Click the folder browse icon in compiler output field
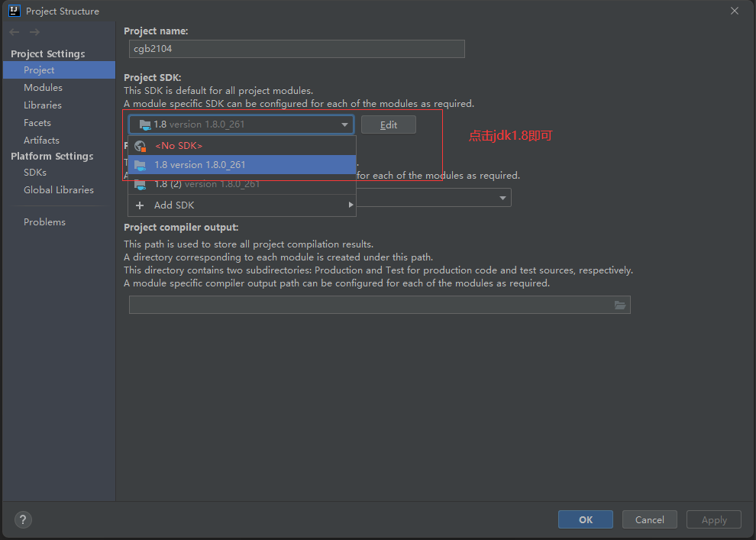The height and width of the screenshot is (540, 756). click(x=620, y=305)
